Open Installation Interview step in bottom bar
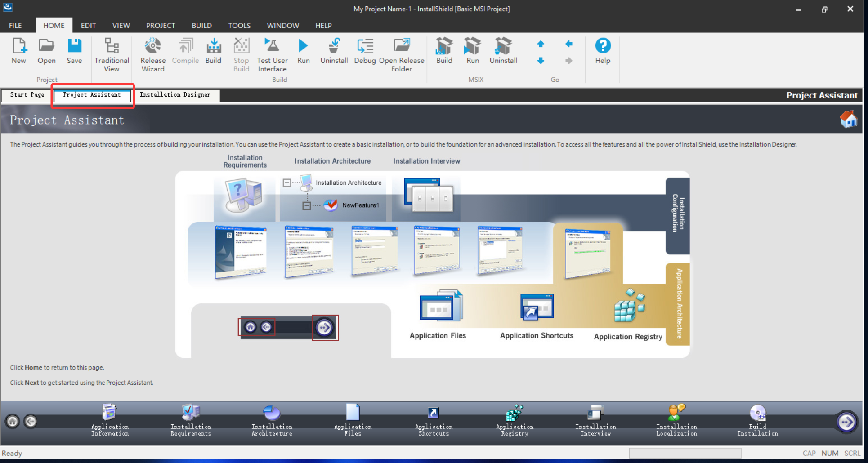The height and width of the screenshot is (463, 868). coord(595,420)
